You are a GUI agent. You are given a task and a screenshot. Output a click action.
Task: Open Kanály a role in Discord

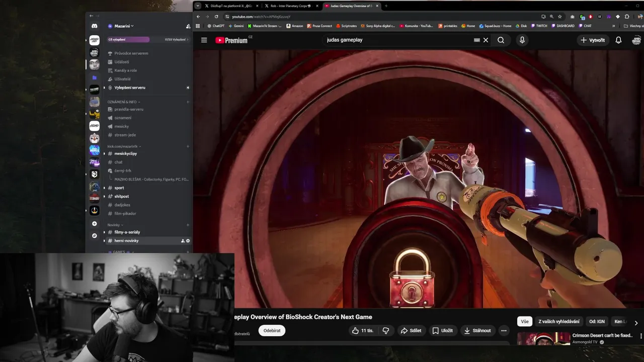click(x=125, y=70)
